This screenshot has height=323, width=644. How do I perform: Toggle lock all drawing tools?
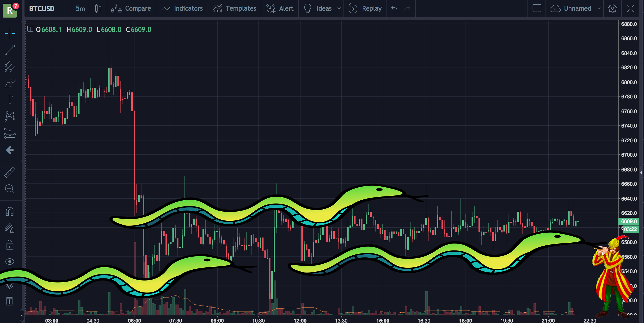pyautogui.click(x=10, y=245)
